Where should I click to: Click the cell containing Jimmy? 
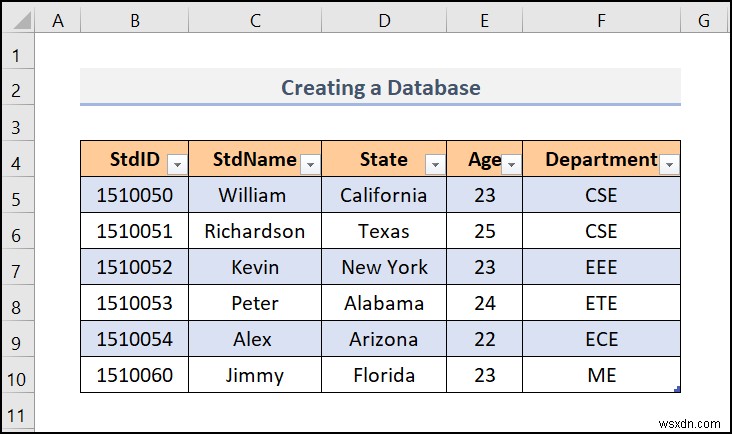pos(252,376)
